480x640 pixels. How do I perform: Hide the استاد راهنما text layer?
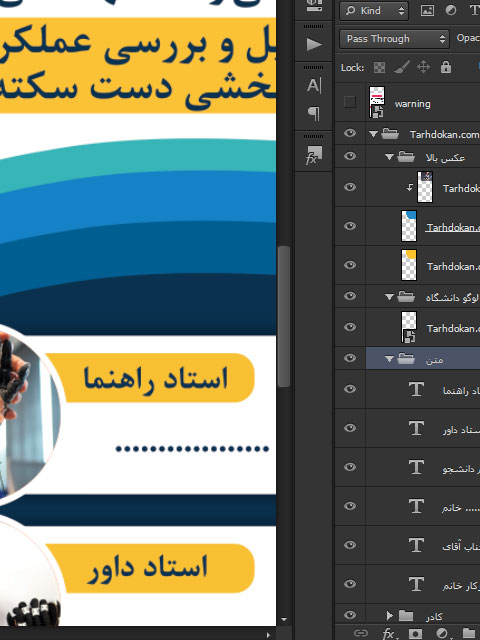(x=350, y=389)
